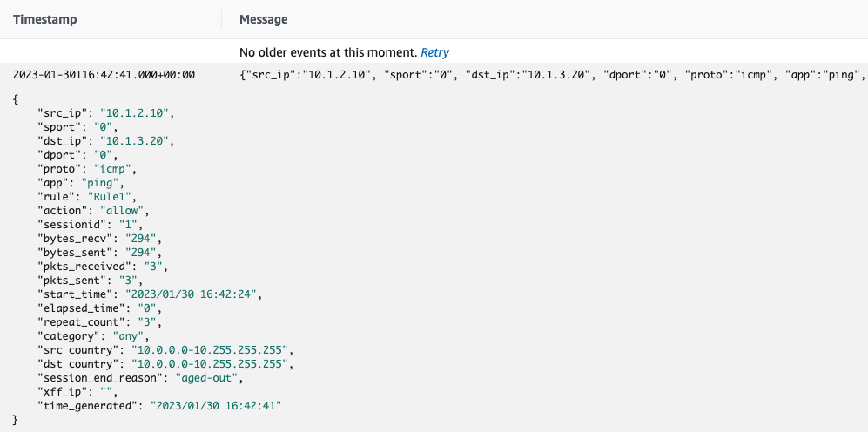Click the dst country IP range value

[x=211, y=362]
